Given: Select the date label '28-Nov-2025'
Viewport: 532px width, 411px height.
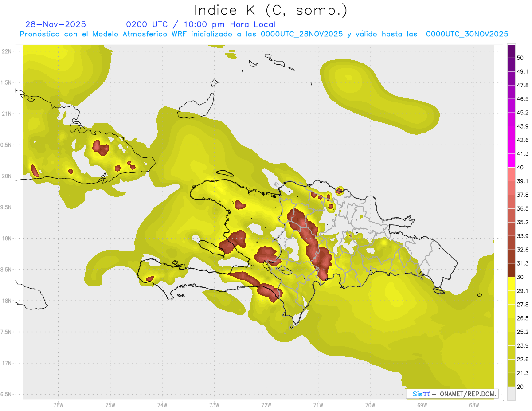Looking at the screenshot, I should 56,24.
